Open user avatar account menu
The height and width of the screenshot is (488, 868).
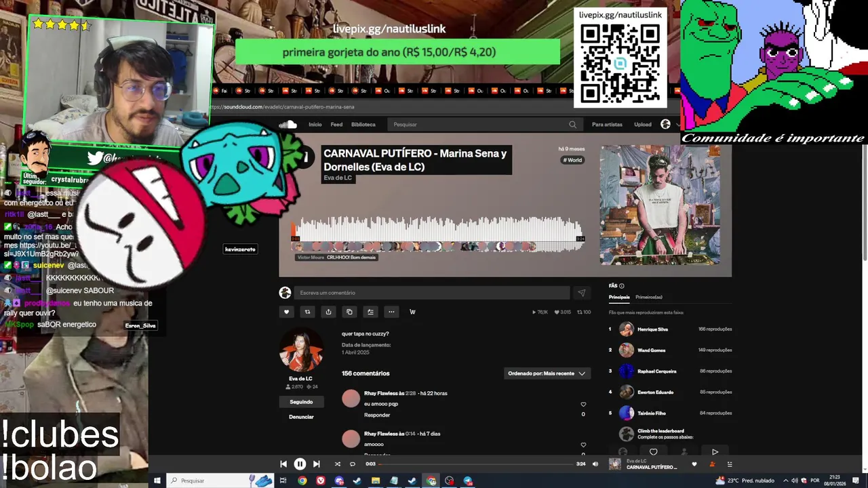tap(665, 124)
